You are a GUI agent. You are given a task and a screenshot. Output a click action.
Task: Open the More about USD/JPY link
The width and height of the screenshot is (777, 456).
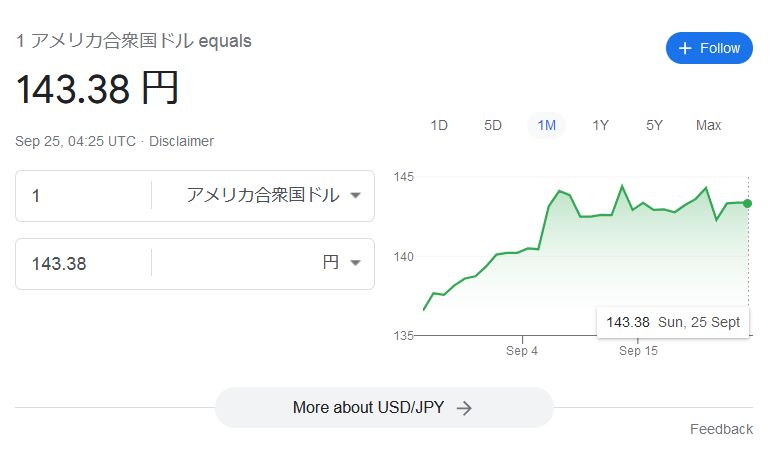click(x=384, y=407)
